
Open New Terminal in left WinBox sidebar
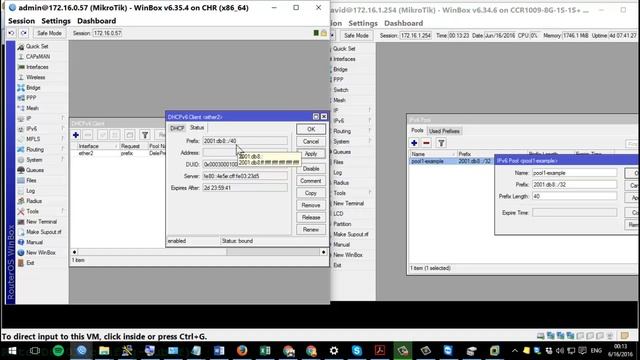[x=41, y=222]
